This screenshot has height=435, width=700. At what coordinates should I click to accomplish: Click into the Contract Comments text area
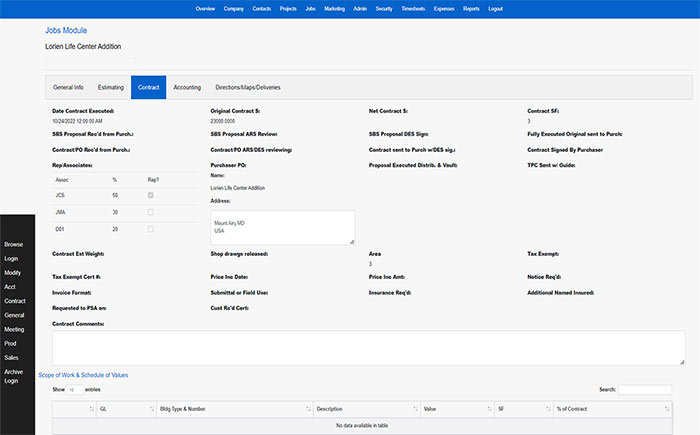(x=369, y=348)
